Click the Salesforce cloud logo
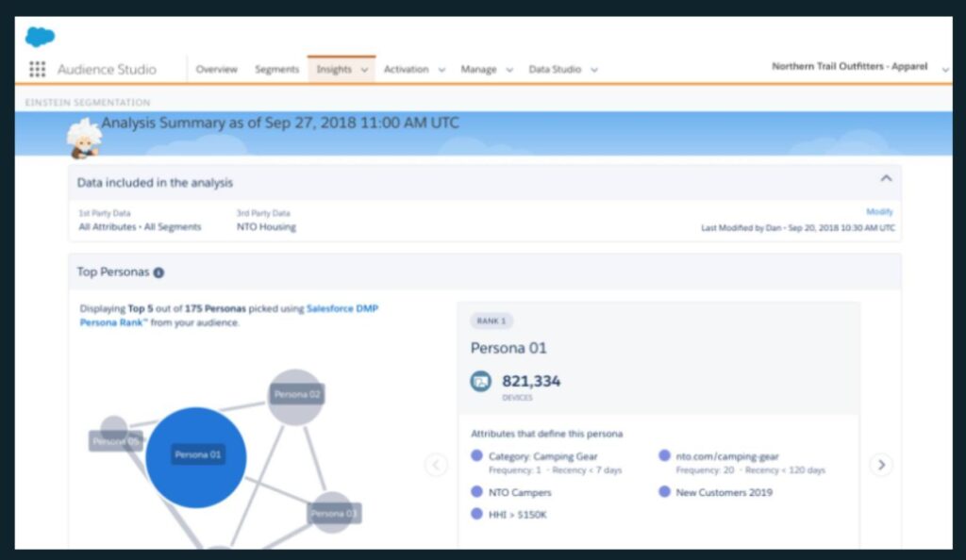Image resolution: width=966 pixels, height=560 pixels. (x=40, y=37)
